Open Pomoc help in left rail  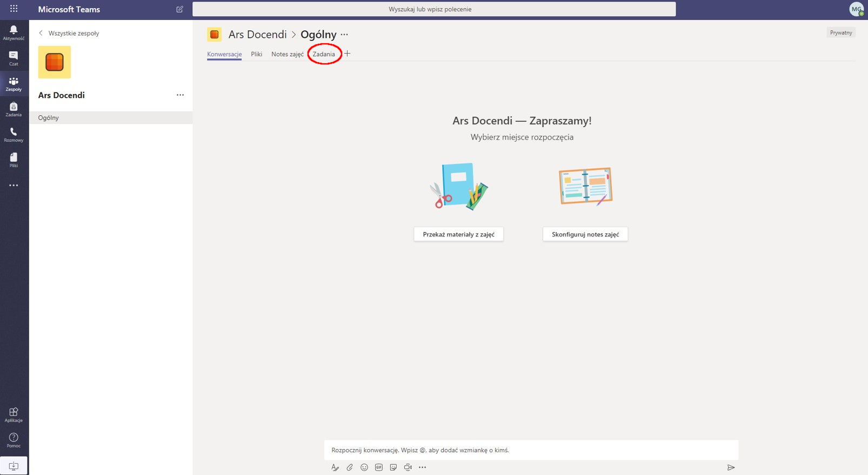pos(14,440)
